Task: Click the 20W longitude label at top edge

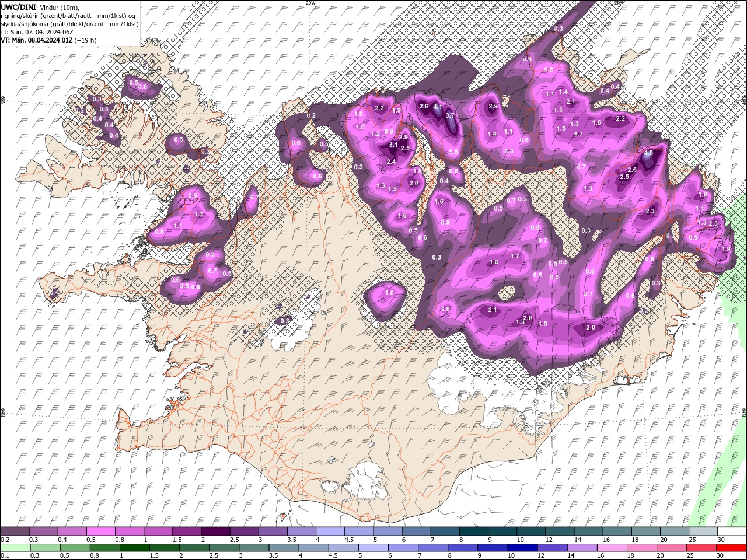Action: 310,3
